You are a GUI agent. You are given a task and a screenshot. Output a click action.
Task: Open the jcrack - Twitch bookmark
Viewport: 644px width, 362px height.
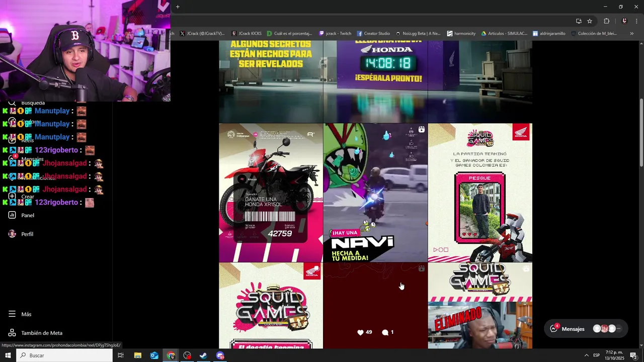click(x=335, y=34)
